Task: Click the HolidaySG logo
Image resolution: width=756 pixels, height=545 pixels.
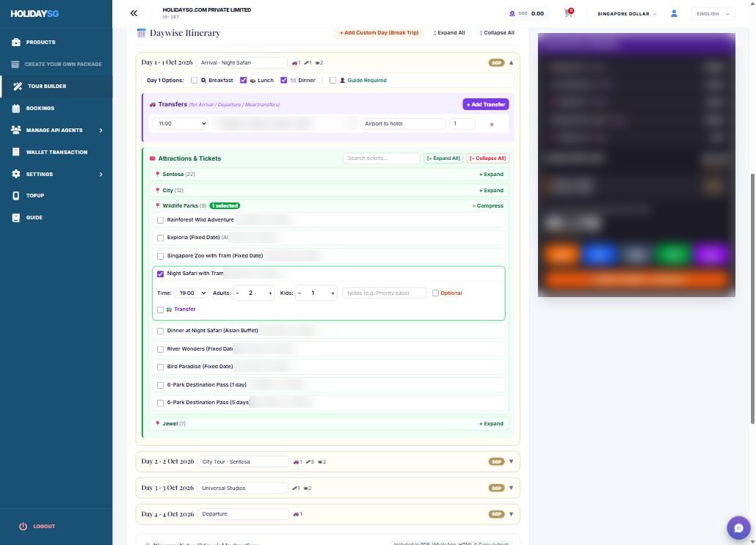Action: pyautogui.click(x=34, y=13)
